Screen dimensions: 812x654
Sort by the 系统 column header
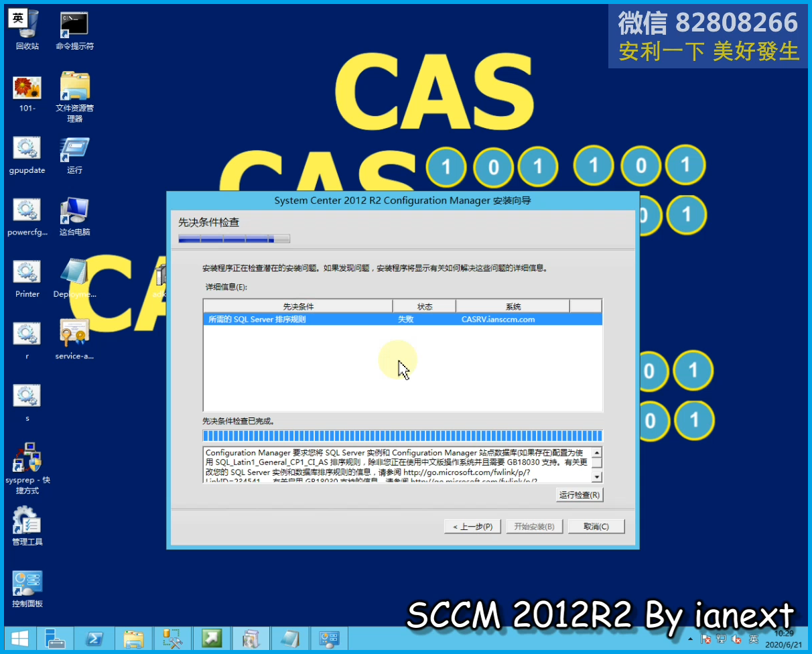pyautogui.click(x=513, y=306)
